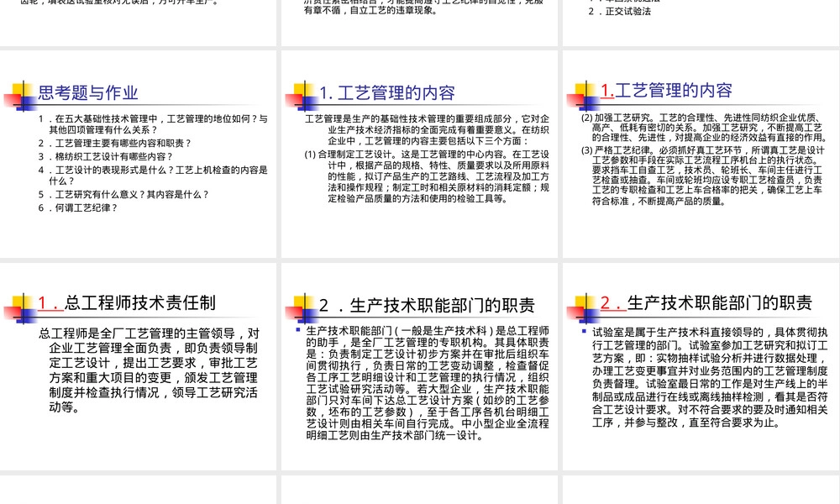Viewport: 840px width, 504px height.
Task: Click question 3 棉纺织工艺设计有哪些内容
Action: pyautogui.click(x=106, y=157)
